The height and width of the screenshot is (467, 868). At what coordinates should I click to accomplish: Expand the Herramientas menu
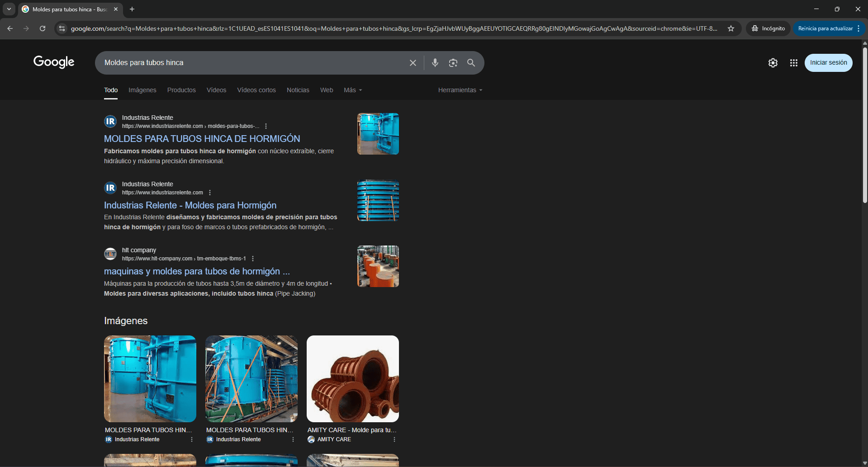point(460,90)
